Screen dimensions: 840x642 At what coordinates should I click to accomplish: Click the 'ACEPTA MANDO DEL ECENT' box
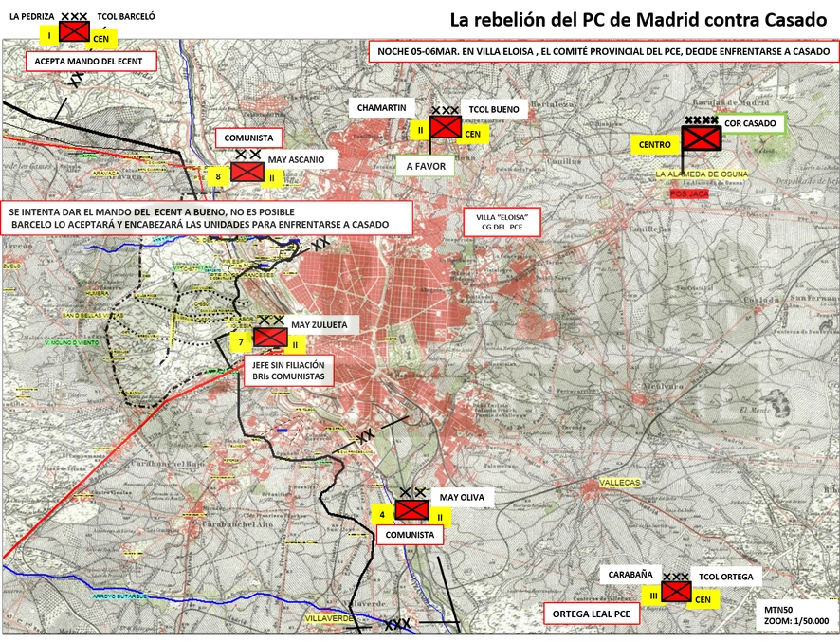click(91, 61)
